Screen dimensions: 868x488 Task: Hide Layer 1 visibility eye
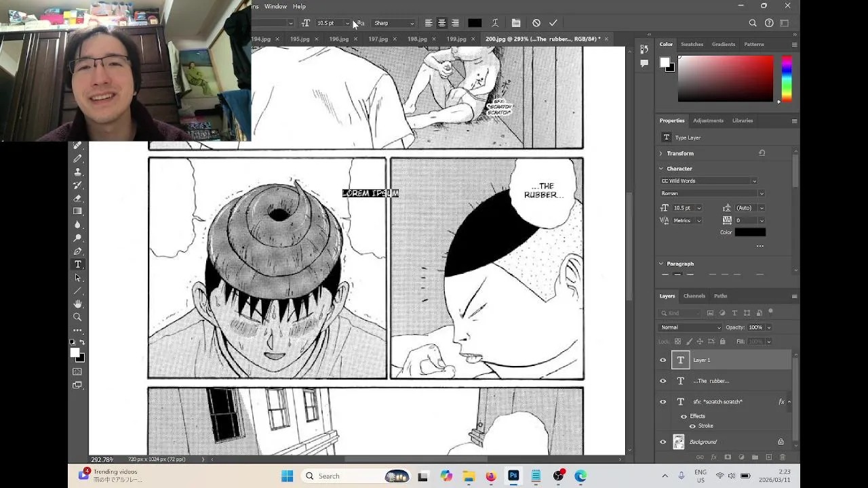pyautogui.click(x=663, y=361)
